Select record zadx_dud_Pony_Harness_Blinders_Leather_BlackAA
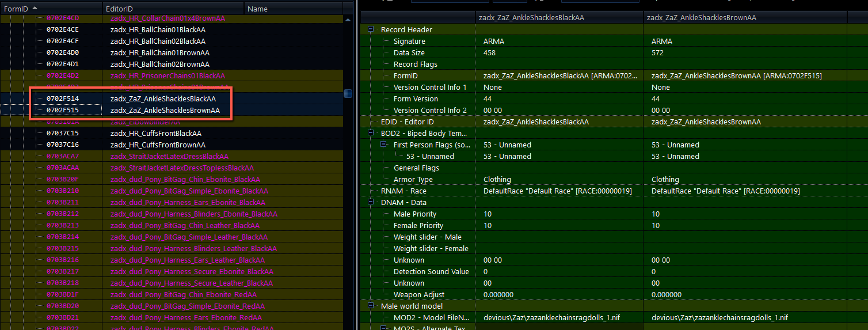868x330 pixels. click(194, 248)
